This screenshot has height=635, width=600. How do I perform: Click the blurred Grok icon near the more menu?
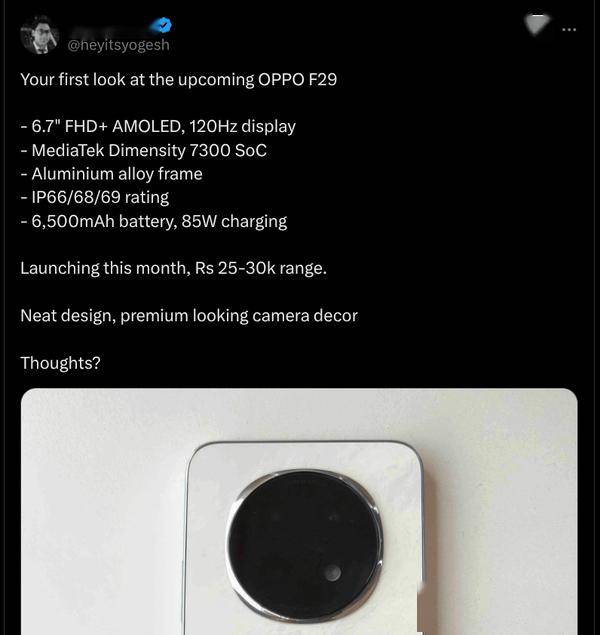point(537,25)
